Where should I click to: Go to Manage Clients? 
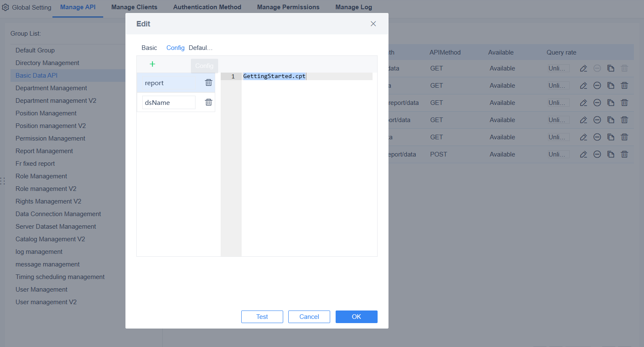pyautogui.click(x=134, y=7)
